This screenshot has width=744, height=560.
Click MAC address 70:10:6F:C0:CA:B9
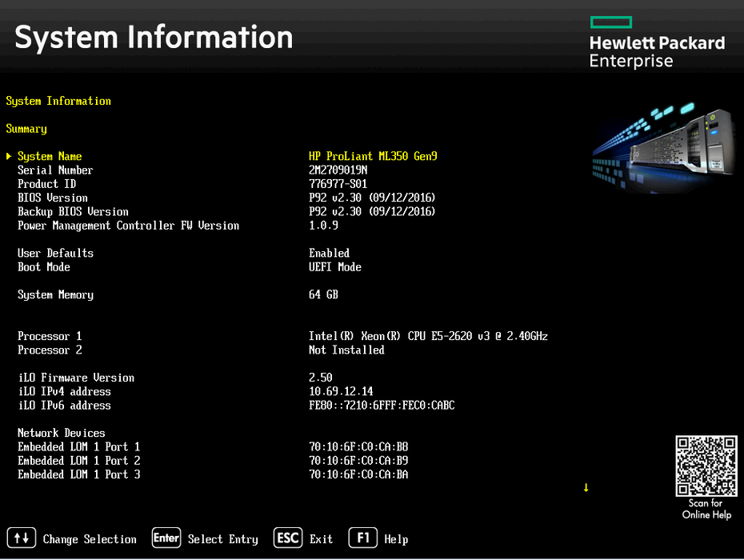coord(358,460)
